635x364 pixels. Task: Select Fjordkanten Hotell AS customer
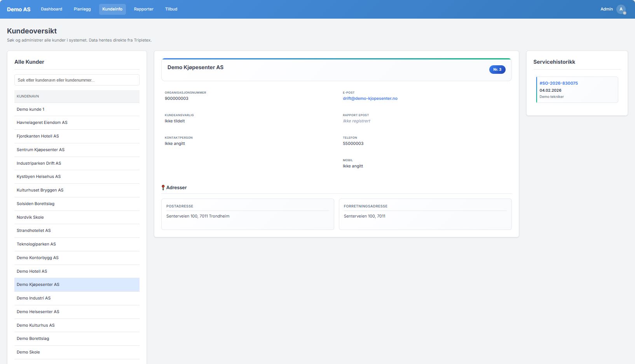[38, 136]
